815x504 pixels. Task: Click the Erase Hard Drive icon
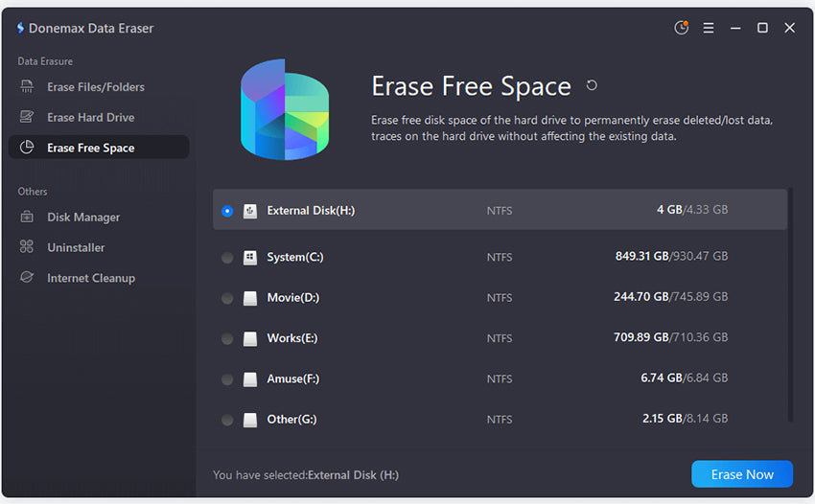27,117
